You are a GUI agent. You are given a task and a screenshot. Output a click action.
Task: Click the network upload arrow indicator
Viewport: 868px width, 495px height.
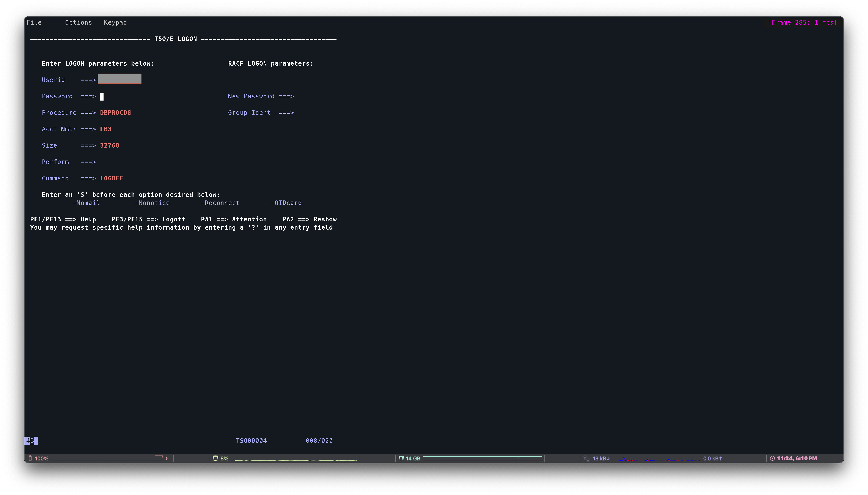pos(720,458)
